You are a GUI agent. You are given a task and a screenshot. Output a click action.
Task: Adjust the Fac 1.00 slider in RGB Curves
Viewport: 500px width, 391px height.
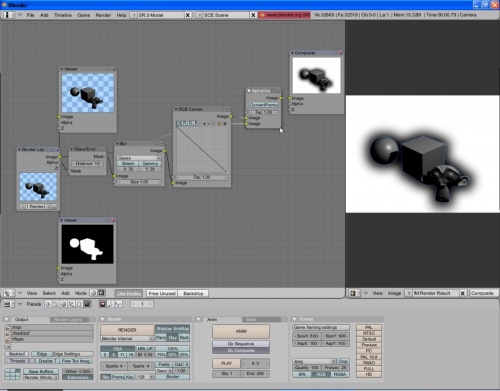202,177
